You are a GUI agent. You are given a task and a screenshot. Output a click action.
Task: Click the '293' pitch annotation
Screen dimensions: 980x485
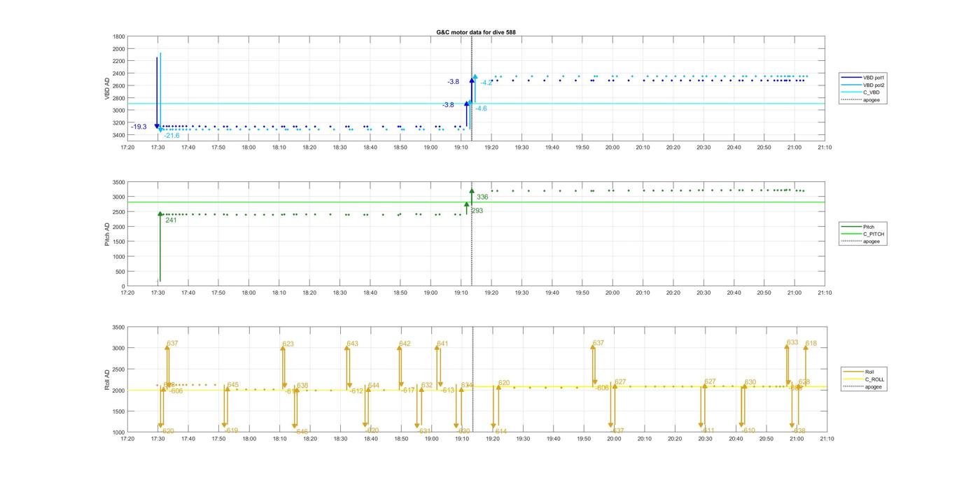point(477,211)
